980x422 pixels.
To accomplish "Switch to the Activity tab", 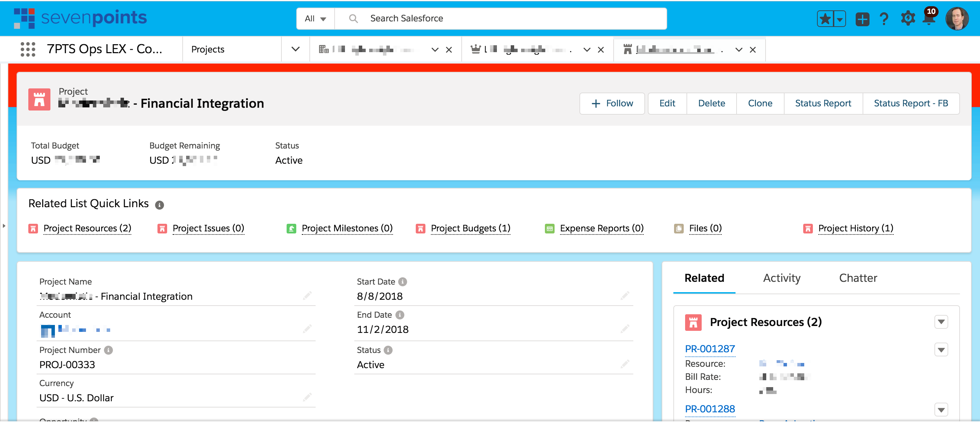I will pyautogui.click(x=781, y=278).
